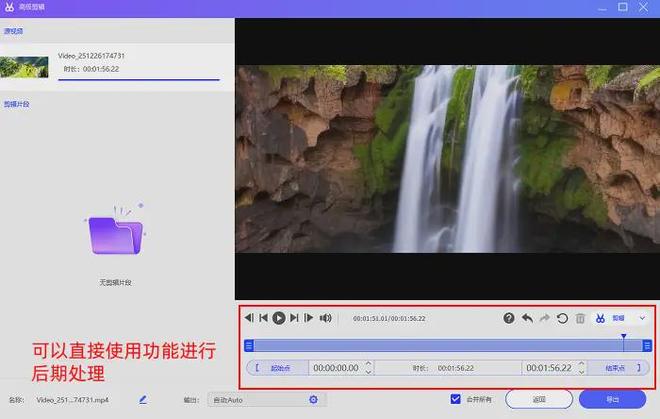This screenshot has height=419, width=660.
Task: Click the 返回 button
Action: tap(539, 399)
